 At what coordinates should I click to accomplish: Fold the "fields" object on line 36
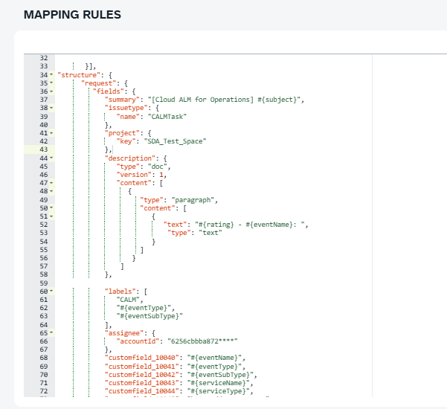pyautogui.click(x=51, y=91)
